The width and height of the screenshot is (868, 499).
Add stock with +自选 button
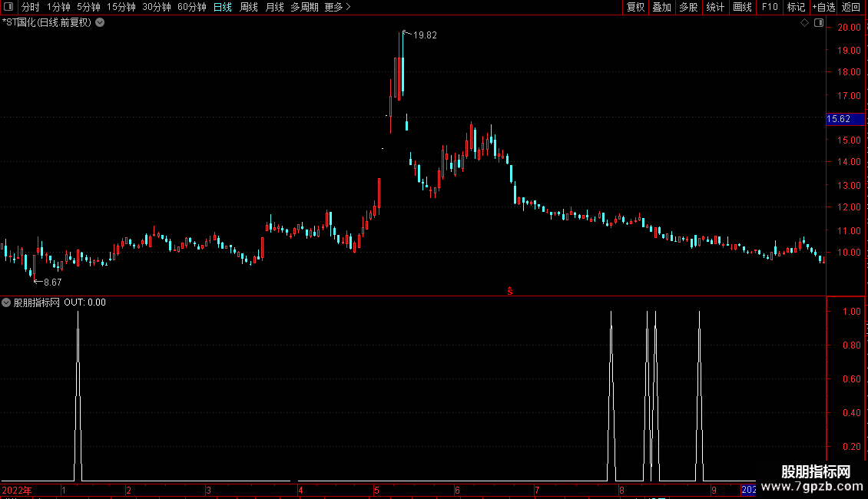point(823,7)
